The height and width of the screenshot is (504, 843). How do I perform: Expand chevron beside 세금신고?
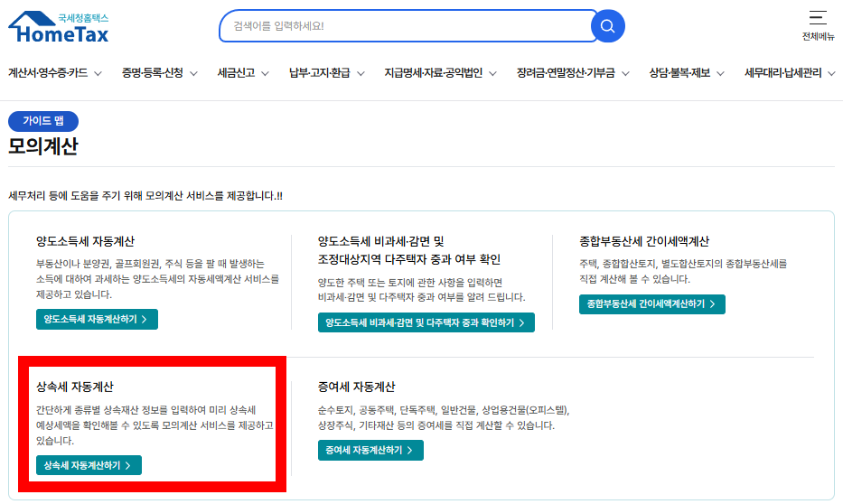click(265, 73)
